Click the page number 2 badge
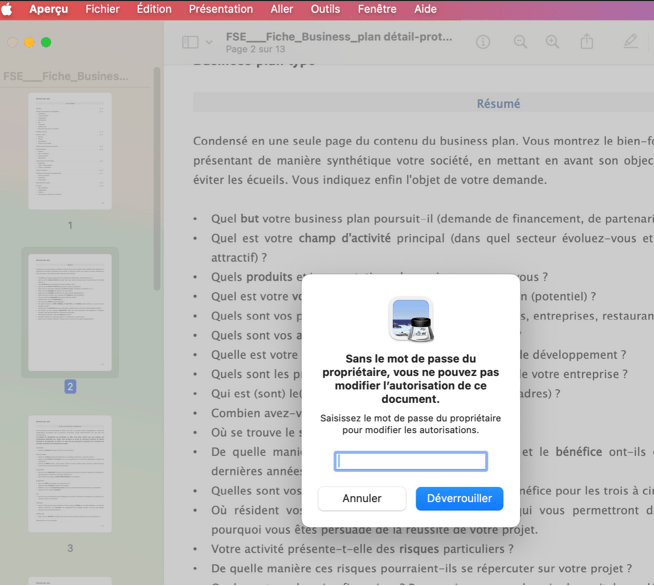Viewport: 654px width, 586px height. click(70, 387)
